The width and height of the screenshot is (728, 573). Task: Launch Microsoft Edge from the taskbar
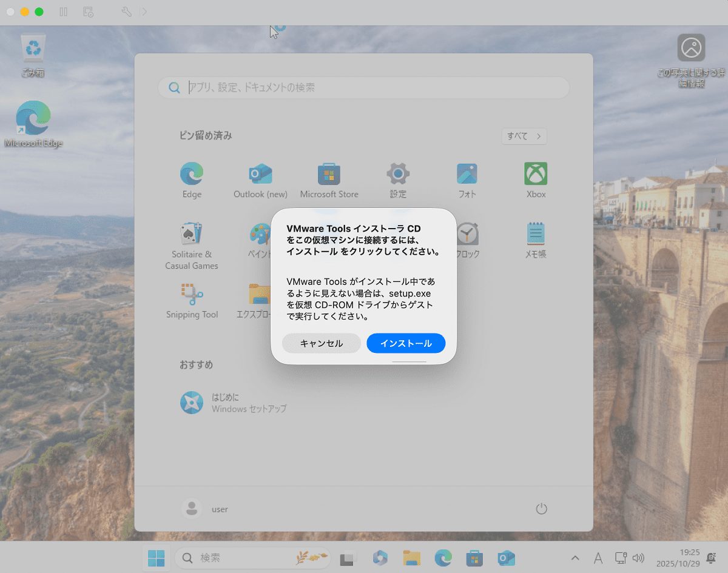click(x=443, y=558)
